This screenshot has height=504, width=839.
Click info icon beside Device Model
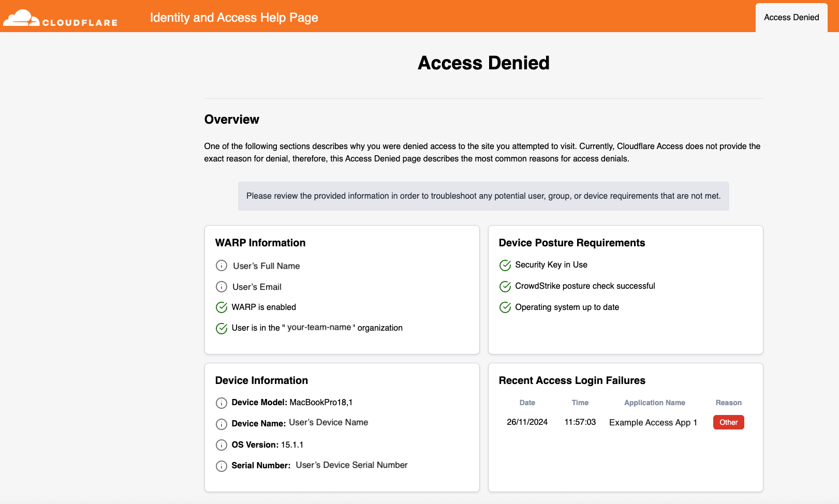[x=222, y=403]
